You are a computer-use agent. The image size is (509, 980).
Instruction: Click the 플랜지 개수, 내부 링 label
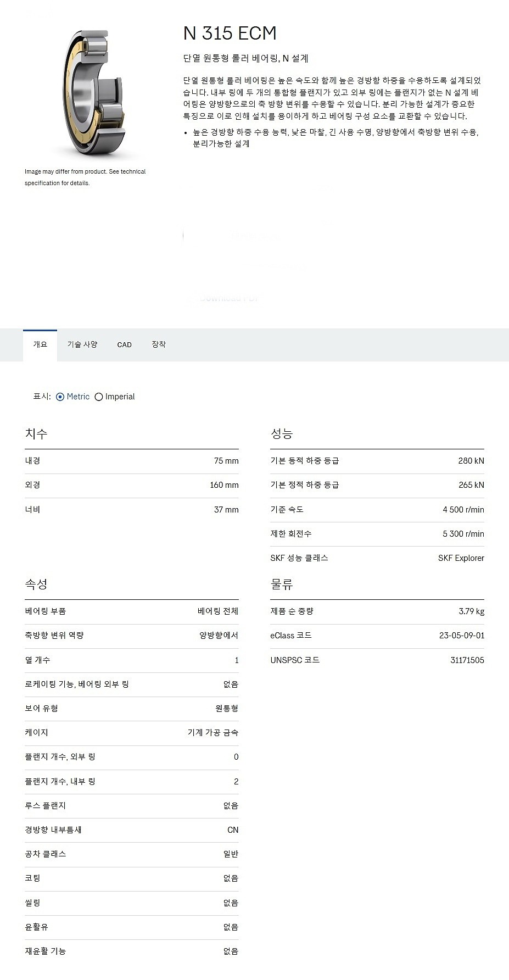(60, 782)
